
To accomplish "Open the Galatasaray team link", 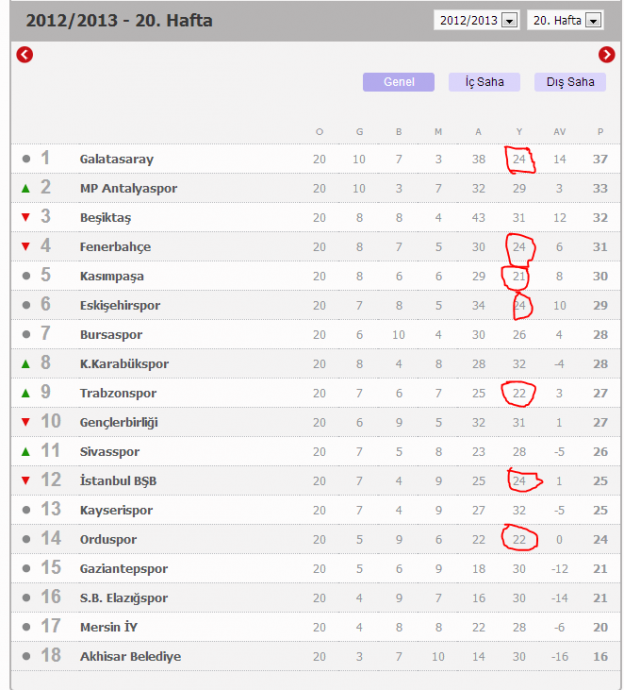I will tap(116, 159).
